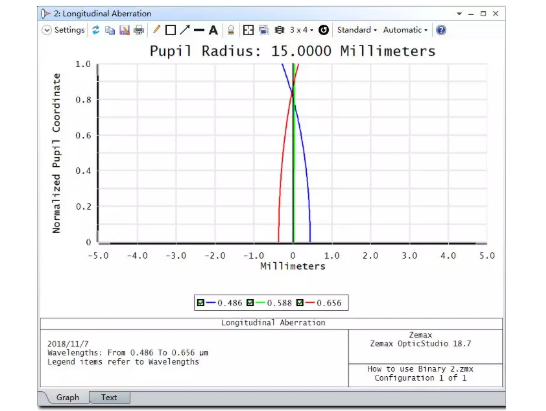
Task: Toggle the 0.588 wavelength legend checkbox
Action: pos(250,303)
